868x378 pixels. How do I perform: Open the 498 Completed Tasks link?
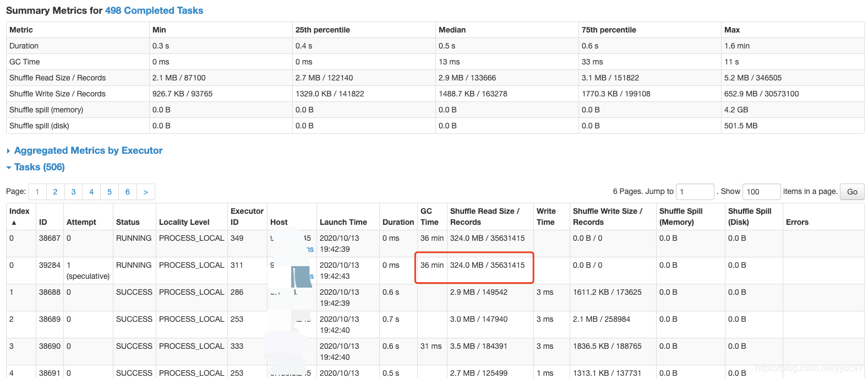(x=154, y=10)
